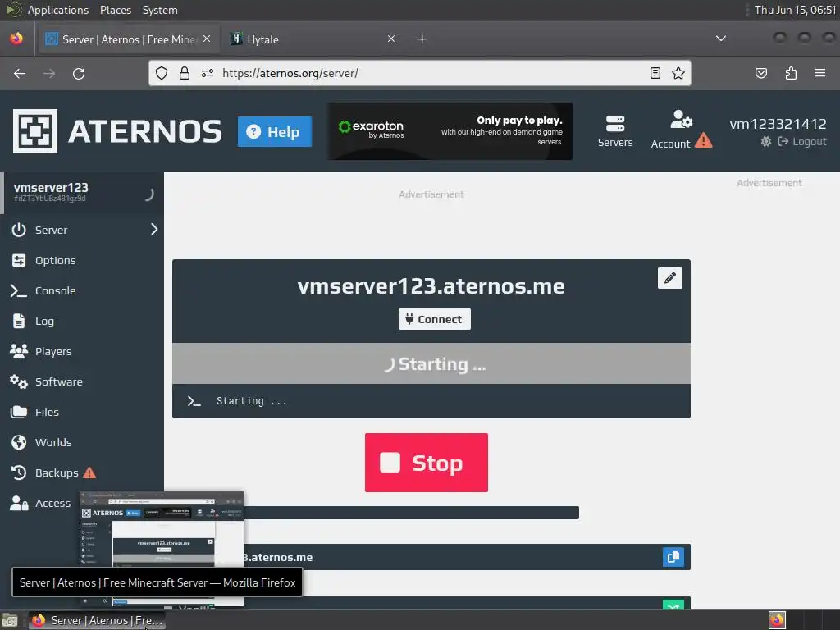The image size is (840, 630).
Task: Copy the server address with copy icon
Action: [673, 557]
